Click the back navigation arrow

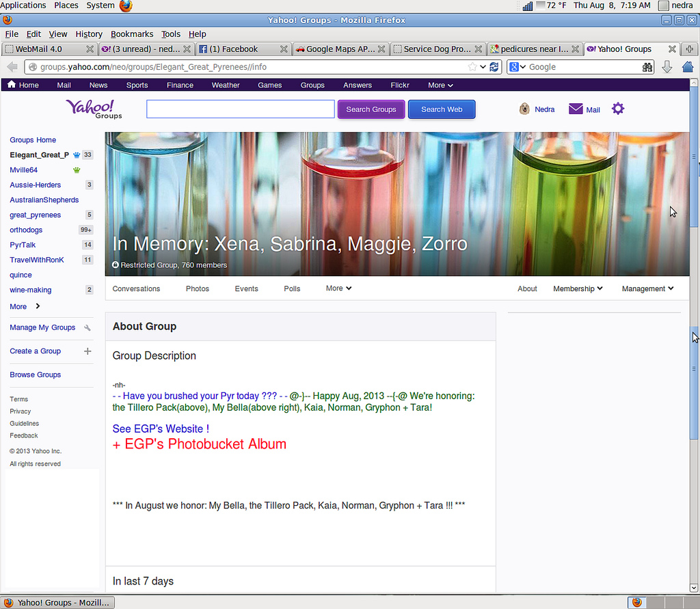(x=11, y=66)
